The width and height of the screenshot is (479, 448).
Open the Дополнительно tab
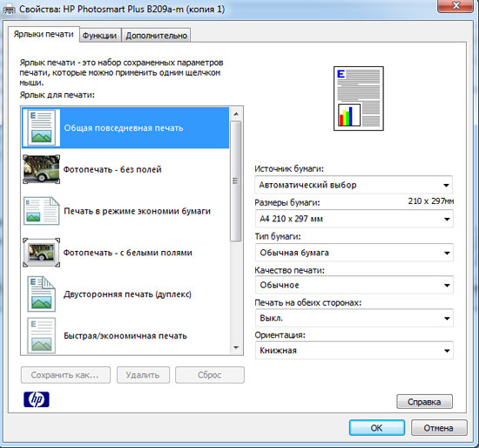(157, 36)
